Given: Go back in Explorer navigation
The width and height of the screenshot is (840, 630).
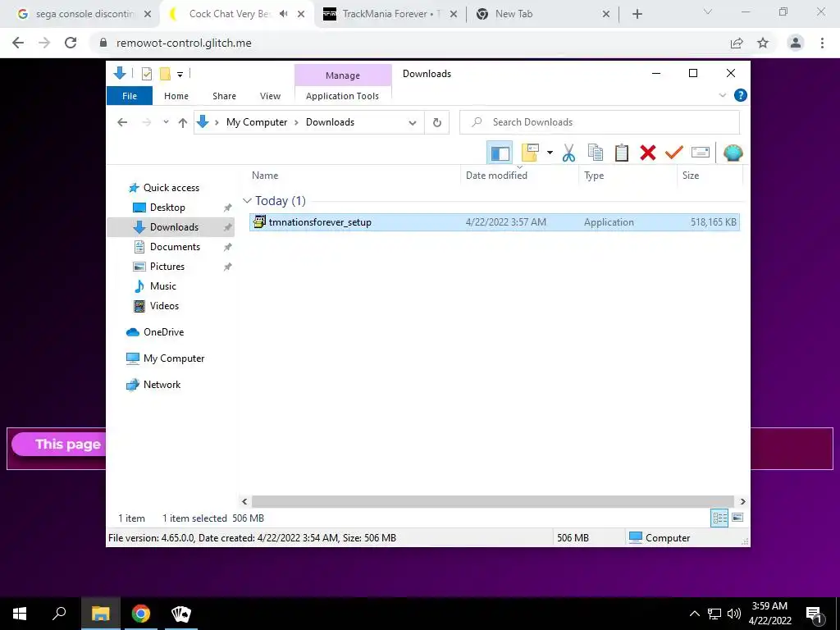Looking at the screenshot, I should coord(122,122).
